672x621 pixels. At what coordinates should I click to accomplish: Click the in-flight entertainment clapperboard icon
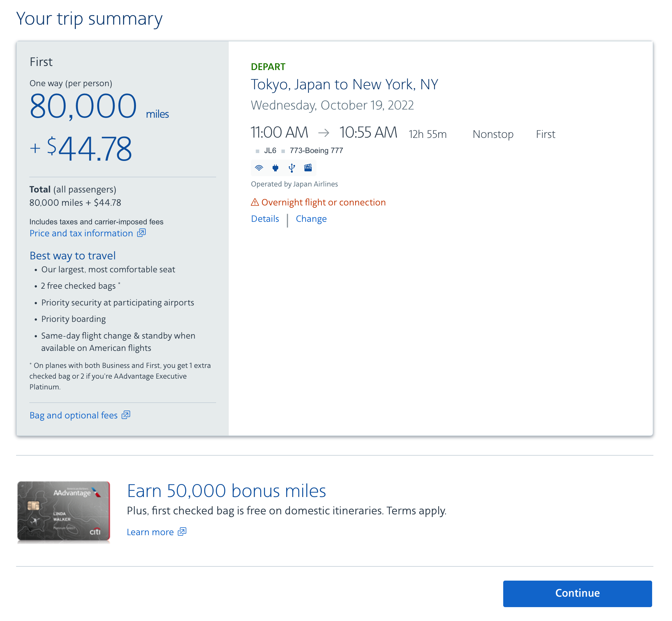(308, 168)
